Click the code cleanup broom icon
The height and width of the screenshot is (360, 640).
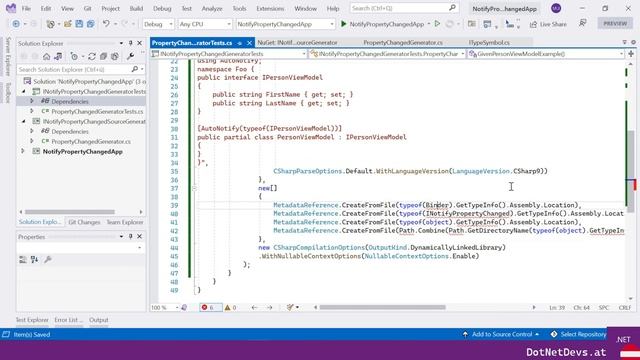tap(290, 307)
